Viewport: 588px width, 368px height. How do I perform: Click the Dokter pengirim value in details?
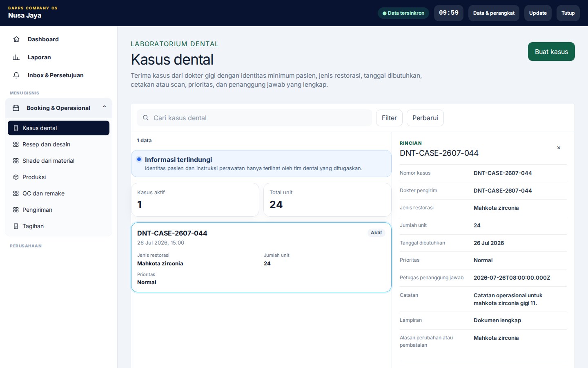(503, 191)
